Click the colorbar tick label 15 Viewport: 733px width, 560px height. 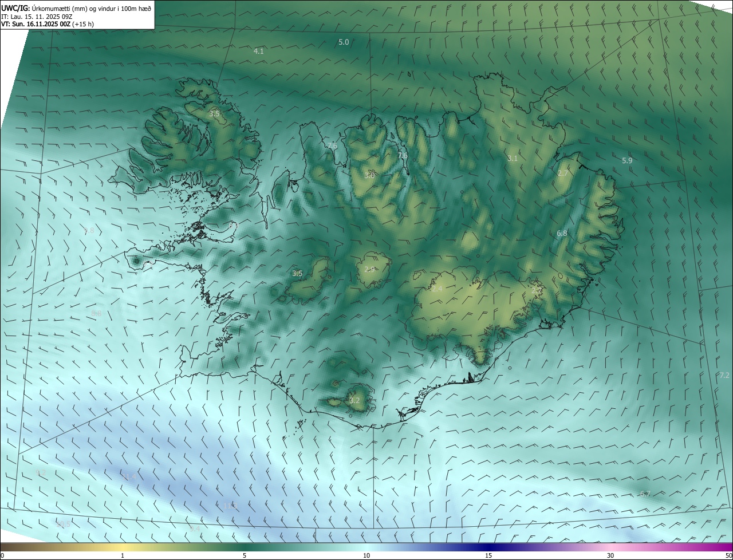pos(488,555)
